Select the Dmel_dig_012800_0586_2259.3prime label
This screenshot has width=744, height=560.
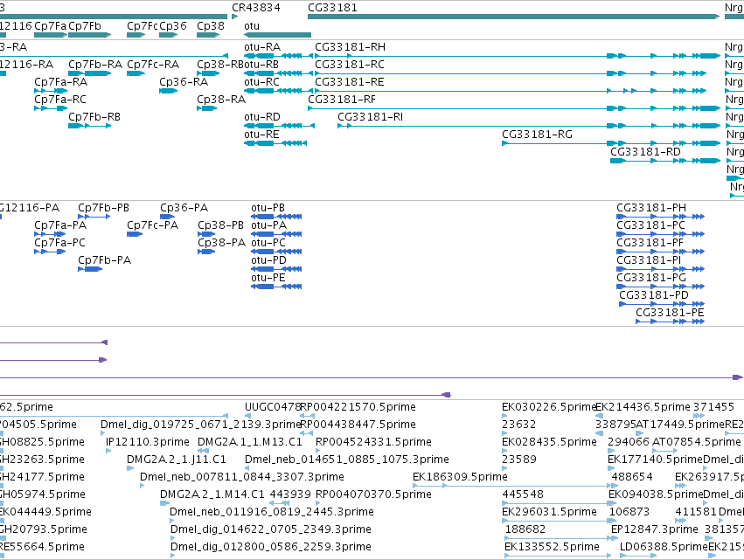tap(271, 548)
